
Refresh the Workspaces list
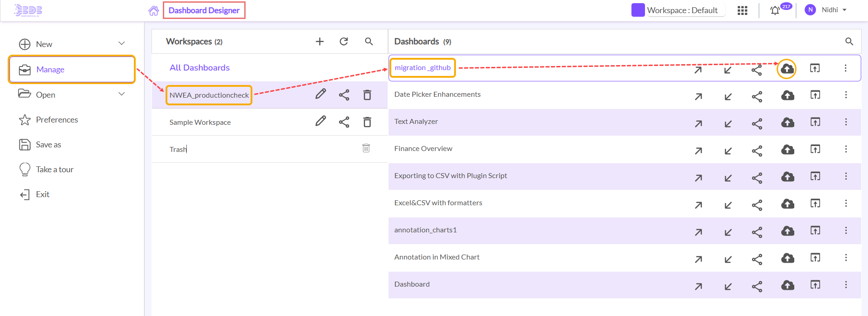344,42
